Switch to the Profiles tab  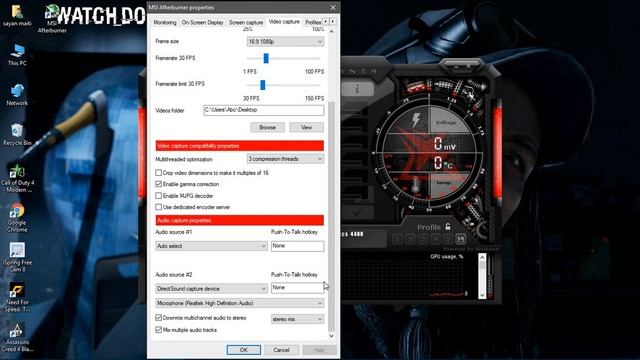(313, 22)
